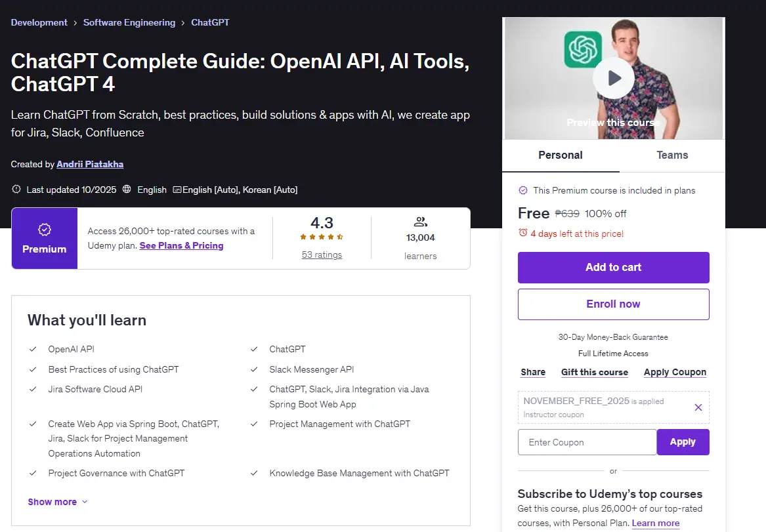Click the course title heading
Image resolution: width=766 pixels, height=532 pixels.
[240, 72]
